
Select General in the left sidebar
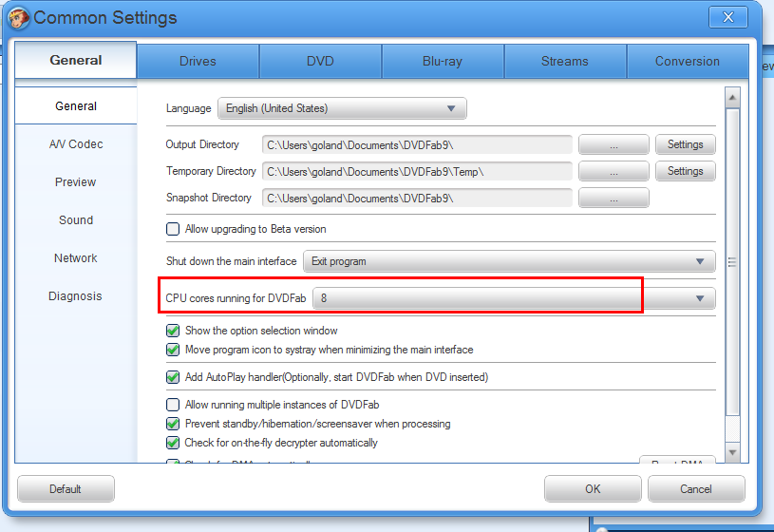click(76, 105)
